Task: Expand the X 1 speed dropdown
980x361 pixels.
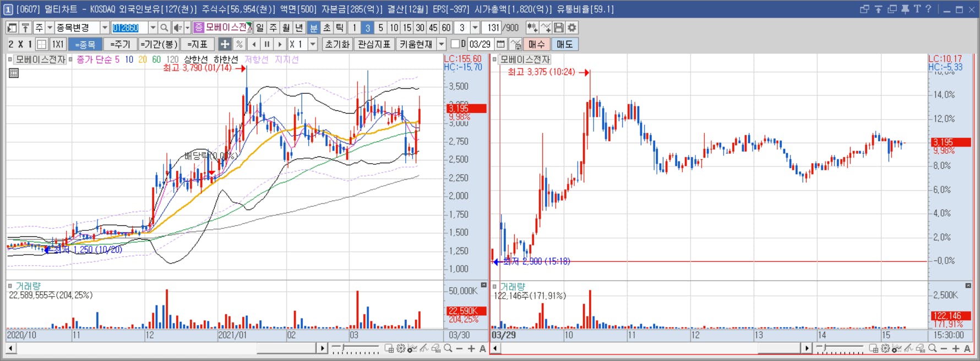Action: (x=313, y=44)
